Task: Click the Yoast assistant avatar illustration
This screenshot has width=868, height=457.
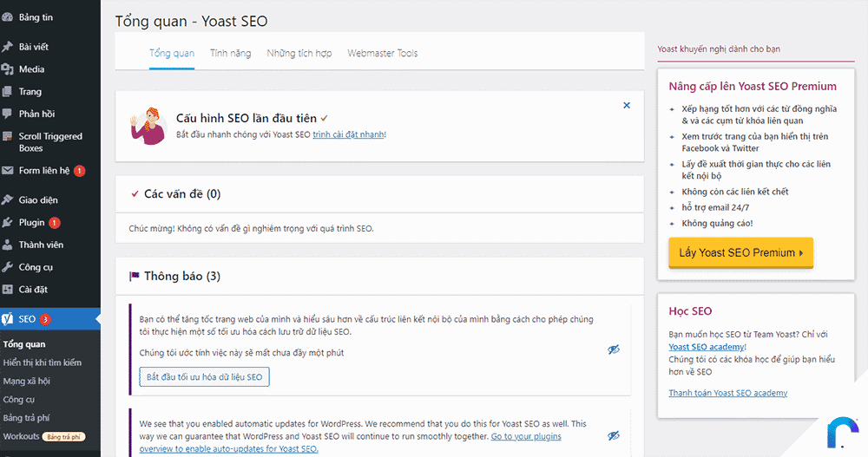Action: 148,126
